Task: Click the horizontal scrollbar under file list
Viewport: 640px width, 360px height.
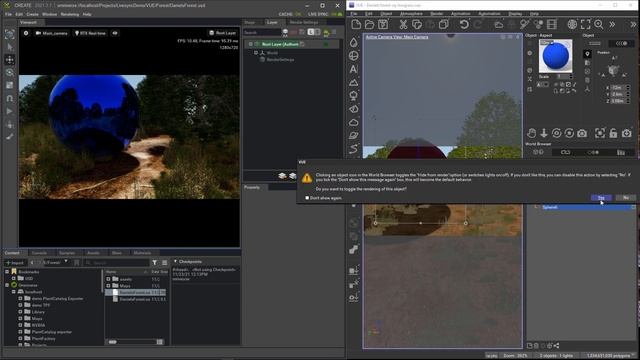Action: [x=133, y=342]
